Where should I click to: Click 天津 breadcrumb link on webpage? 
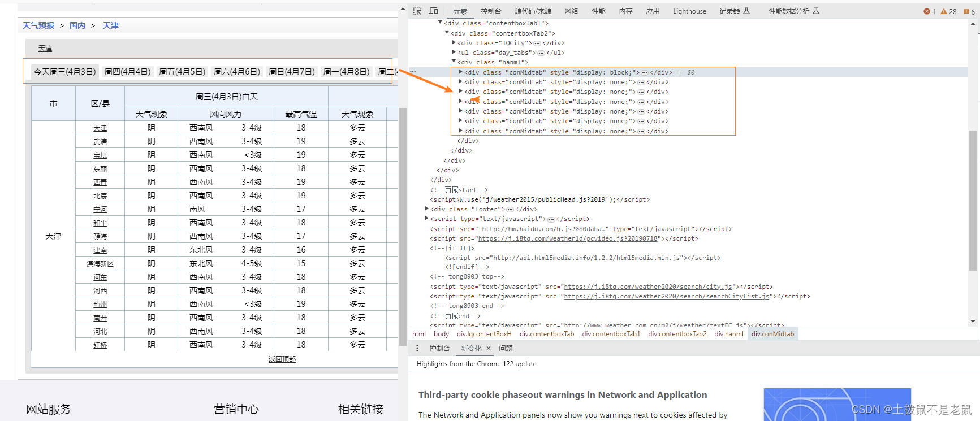(111, 25)
